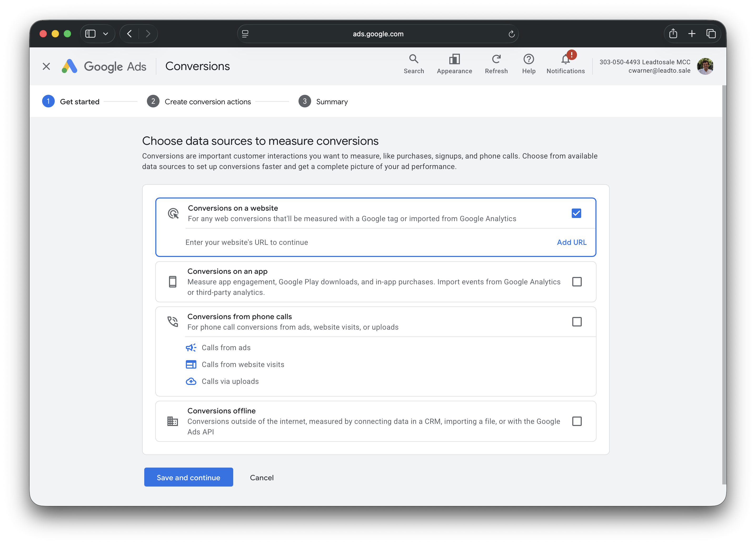Select the Calls from ads option
The height and width of the screenshot is (545, 756).
(226, 347)
